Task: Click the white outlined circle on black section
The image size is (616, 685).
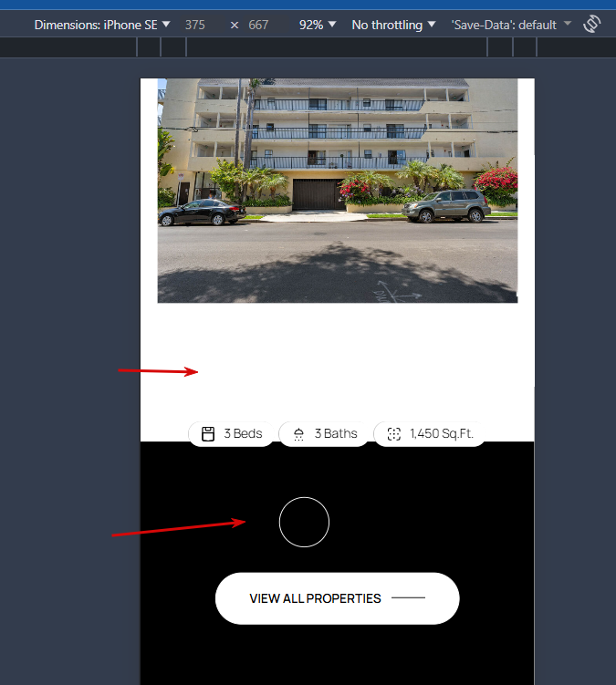Action: (304, 522)
